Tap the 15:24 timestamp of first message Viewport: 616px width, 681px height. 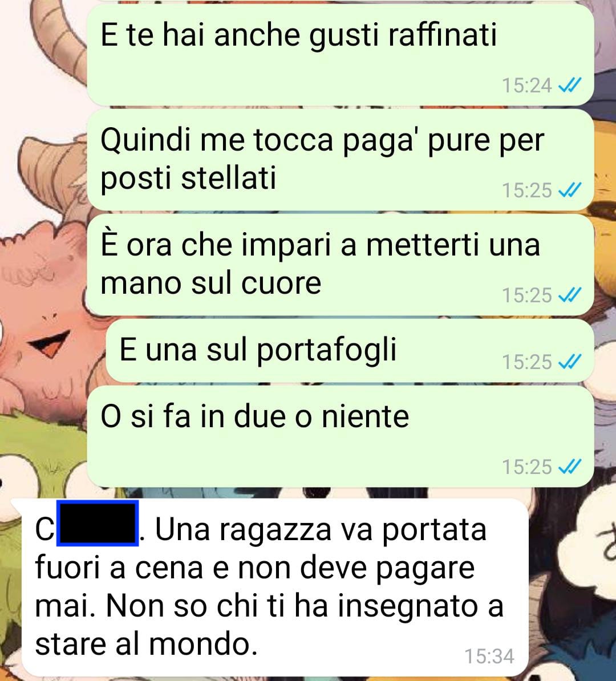526,85
